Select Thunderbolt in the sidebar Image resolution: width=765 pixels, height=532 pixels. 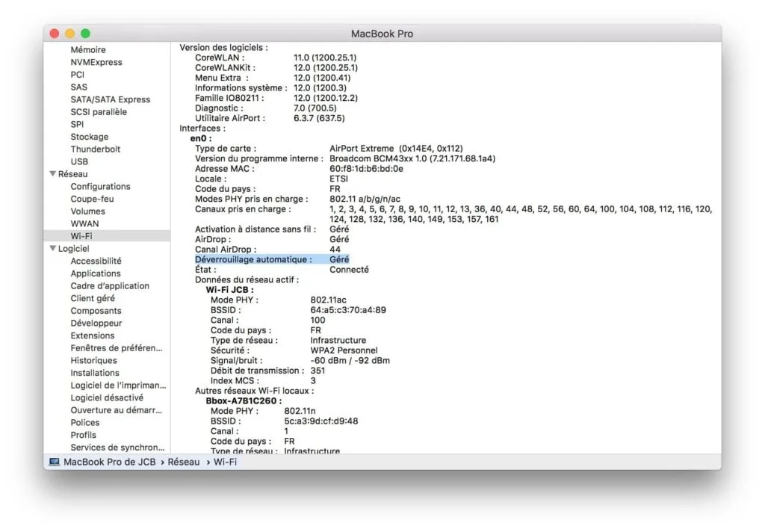pyautogui.click(x=95, y=149)
